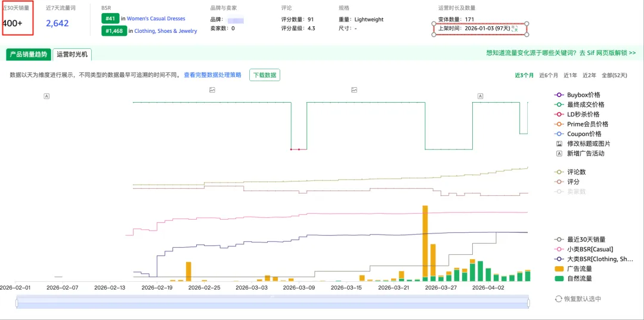Open the Women's Casual Dresses category link
The width and height of the screenshot is (644, 320).
click(156, 19)
